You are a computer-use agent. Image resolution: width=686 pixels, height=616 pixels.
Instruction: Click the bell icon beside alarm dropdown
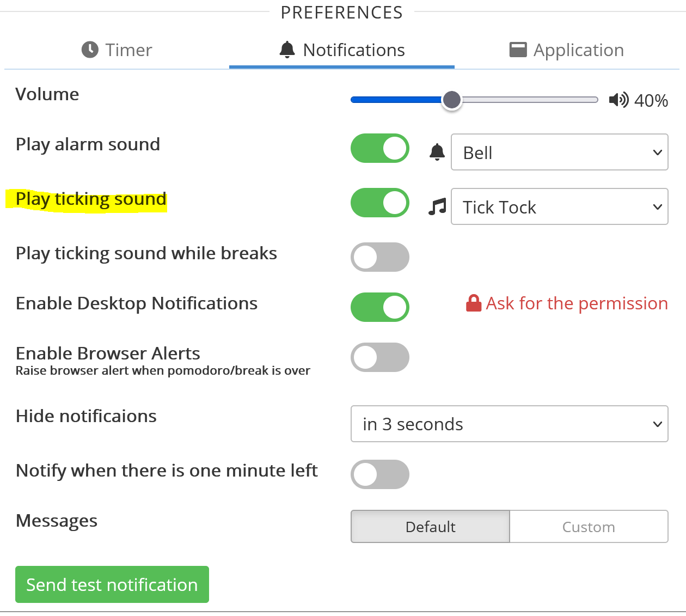(437, 152)
